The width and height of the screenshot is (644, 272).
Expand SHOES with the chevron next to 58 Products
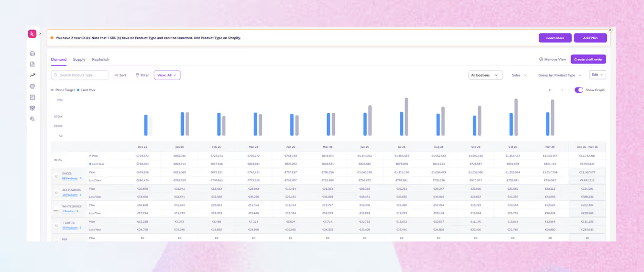[81, 179]
